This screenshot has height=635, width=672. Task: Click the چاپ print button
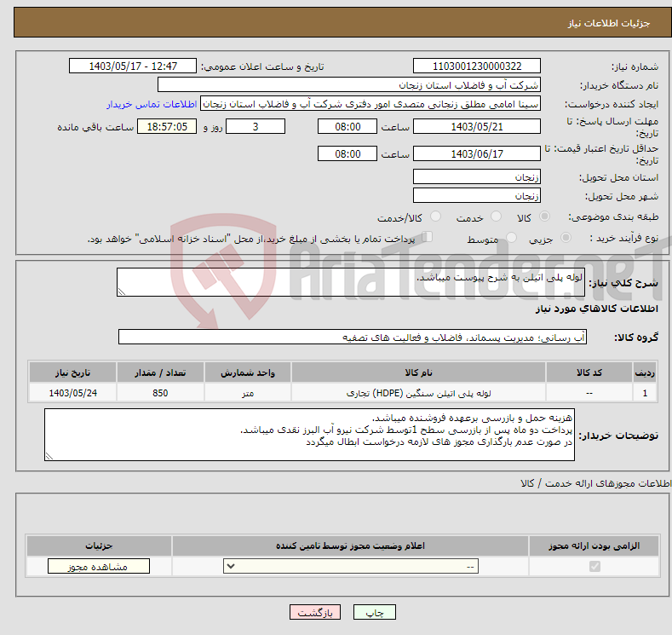tap(374, 612)
